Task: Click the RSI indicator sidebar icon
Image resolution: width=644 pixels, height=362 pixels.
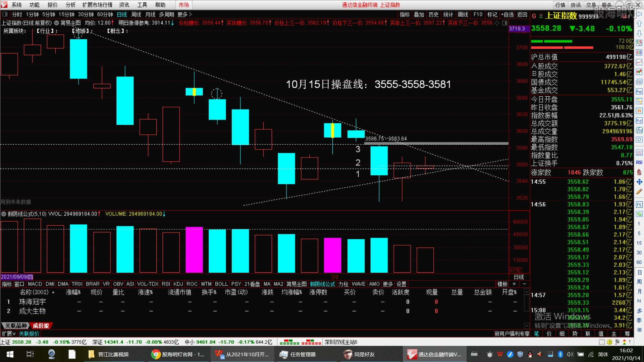Action: (639, 162)
